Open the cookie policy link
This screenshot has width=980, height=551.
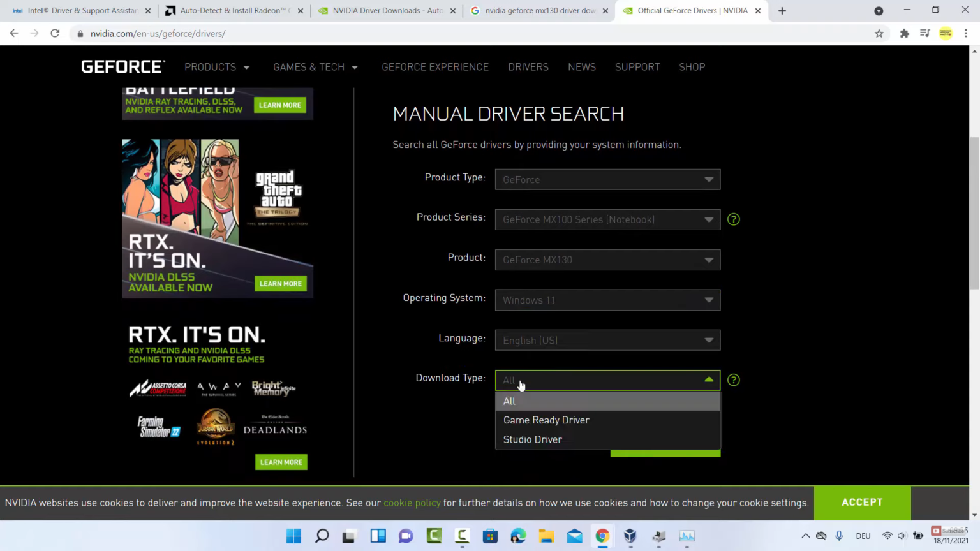tap(412, 503)
